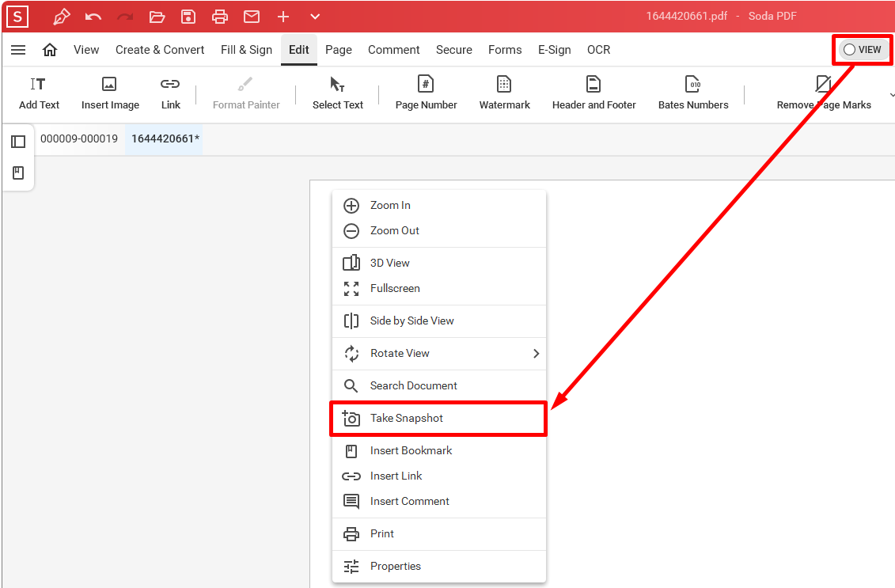
Task: Select the Edit ribbon tab
Action: 299,50
